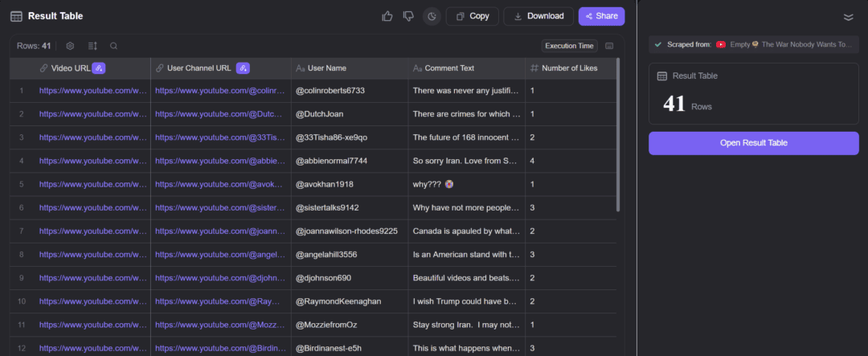
Task: Click comment 'Beautiful videos and beats.'
Action: click(x=467, y=278)
